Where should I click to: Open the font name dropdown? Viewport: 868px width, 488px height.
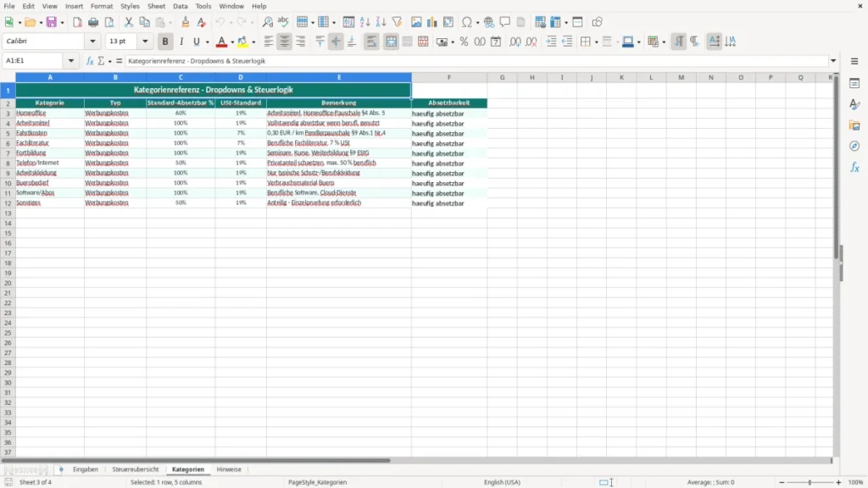click(x=92, y=41)
